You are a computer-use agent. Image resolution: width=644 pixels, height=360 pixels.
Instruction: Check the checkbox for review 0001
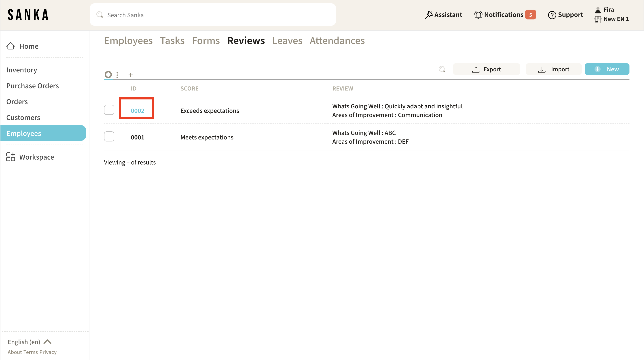point(109,137)
